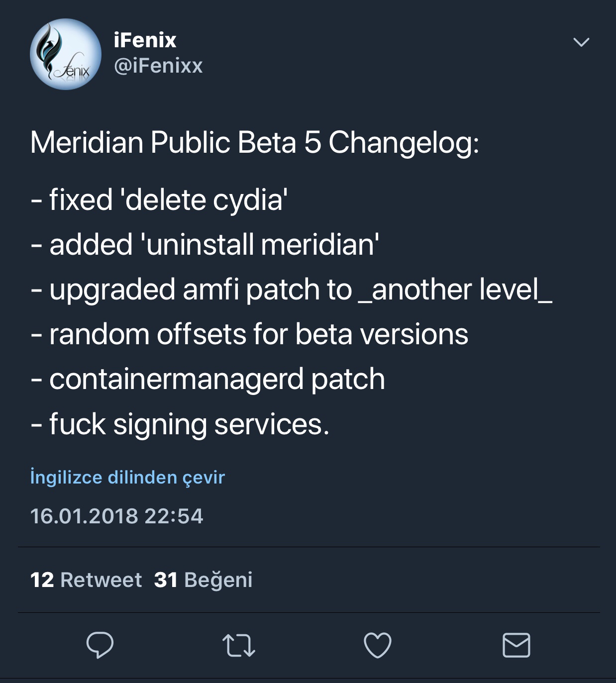This screenshot has width=616, height=683.
Task: Select the "fixed 'delete cydia'" line
Action: click(x=160, y=199)
